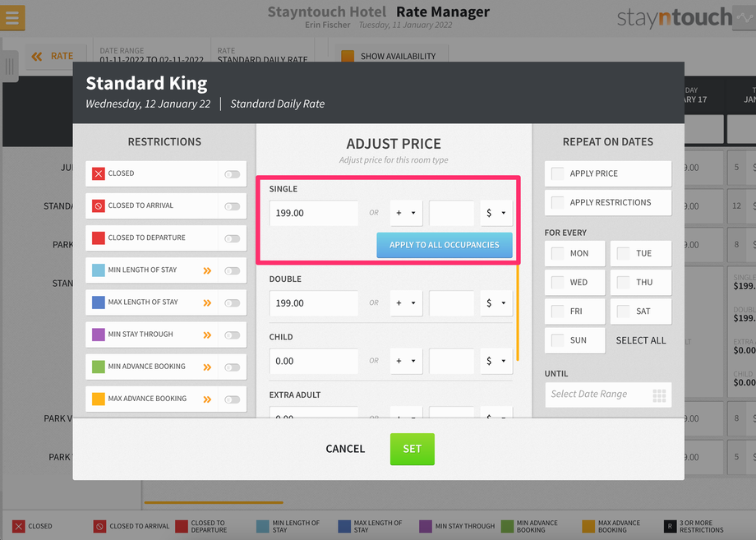
Task: Expand Max Advance Booking chevrons
Action: (207, 399)
